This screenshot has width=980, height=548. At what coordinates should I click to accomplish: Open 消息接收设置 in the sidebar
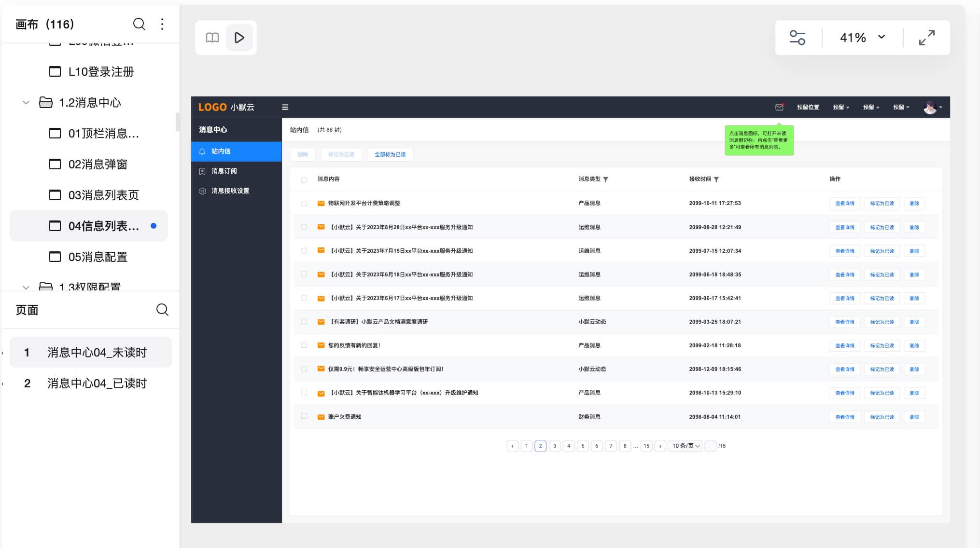point(230,191)
